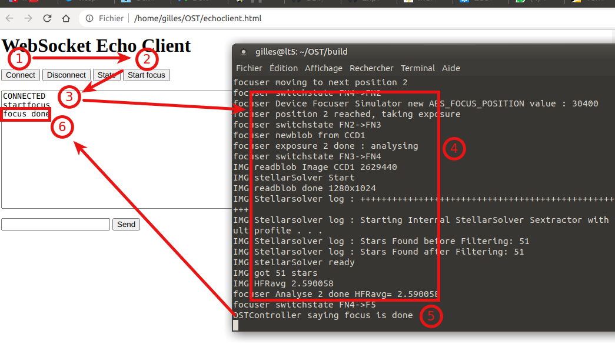Open the terminal Affichage menu

point(324,68)
